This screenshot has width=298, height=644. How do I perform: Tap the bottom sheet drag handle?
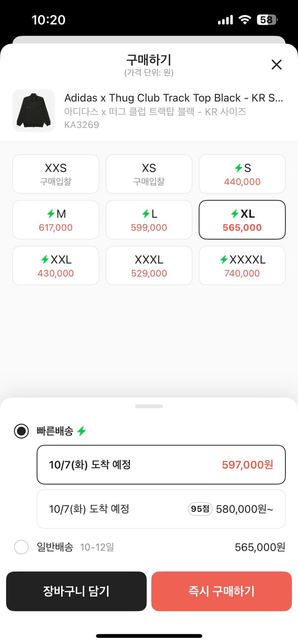[149, 406]
